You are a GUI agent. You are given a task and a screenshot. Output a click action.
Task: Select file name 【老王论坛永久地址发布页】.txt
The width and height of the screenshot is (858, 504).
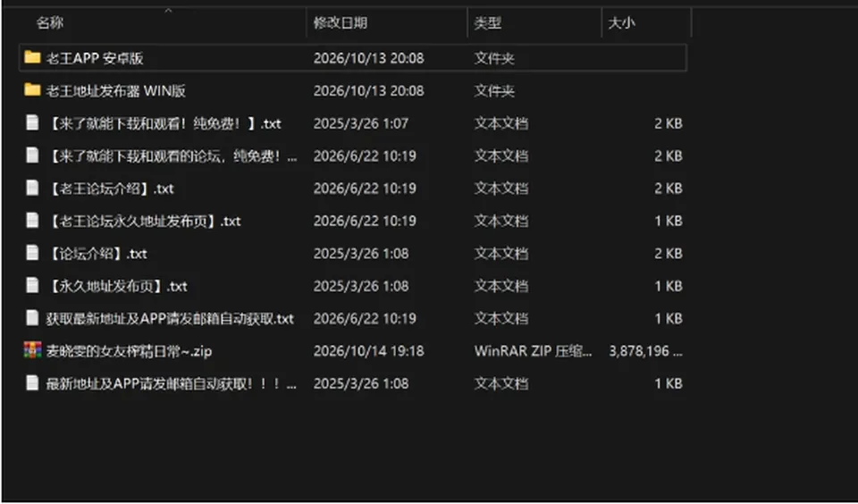[x=143, y=221]
